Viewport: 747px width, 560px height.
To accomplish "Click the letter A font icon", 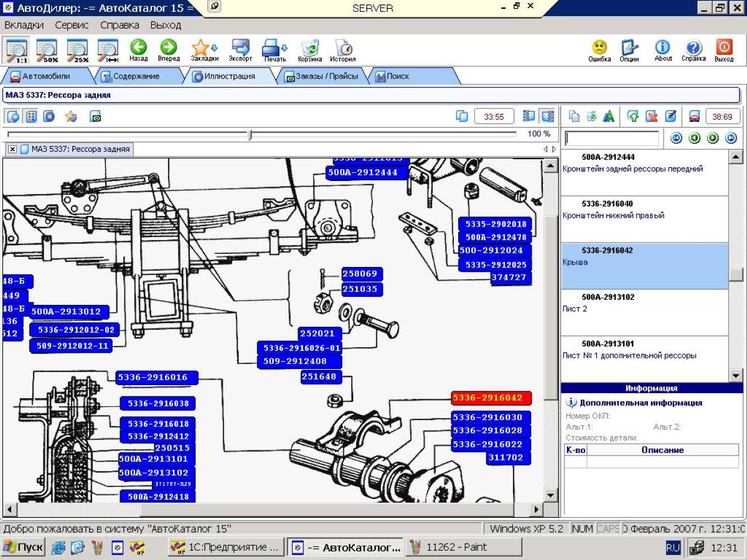I will (x=609, y=116).
